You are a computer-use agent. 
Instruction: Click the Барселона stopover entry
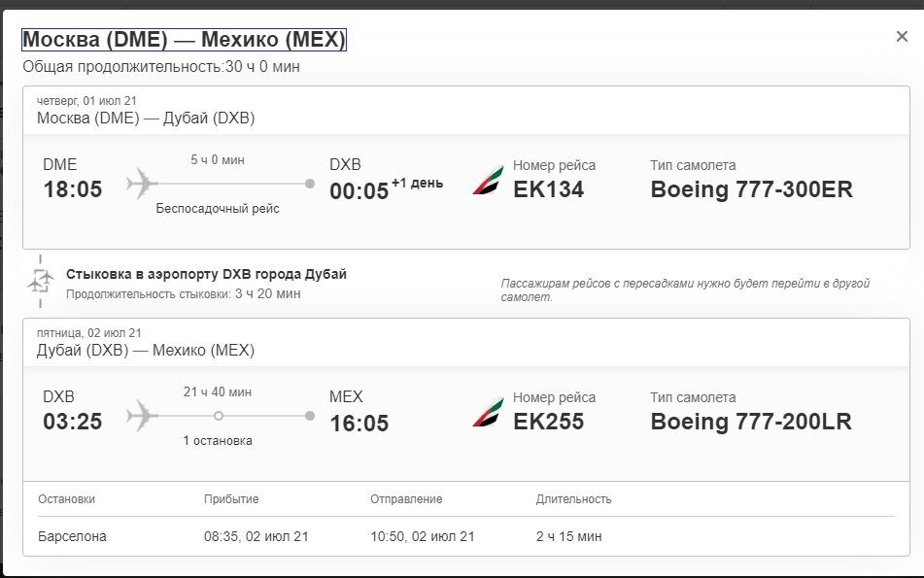pos(72,536)
